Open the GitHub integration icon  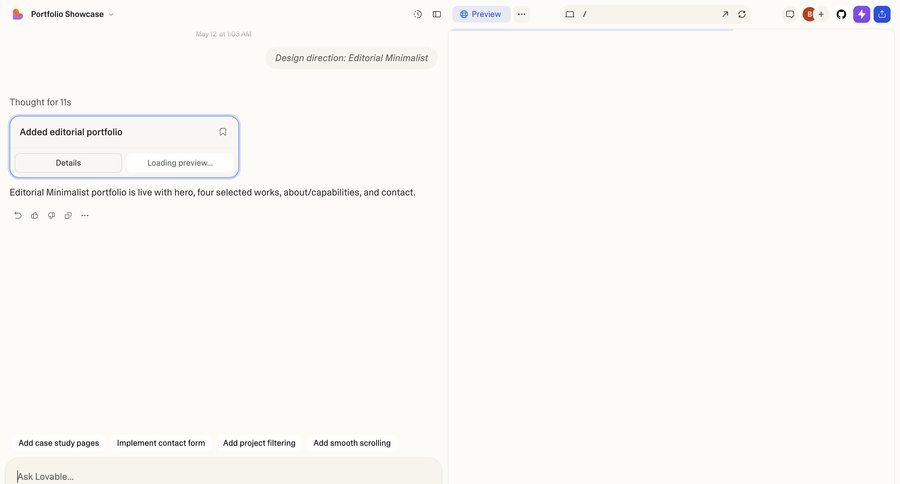click(841, 14)
